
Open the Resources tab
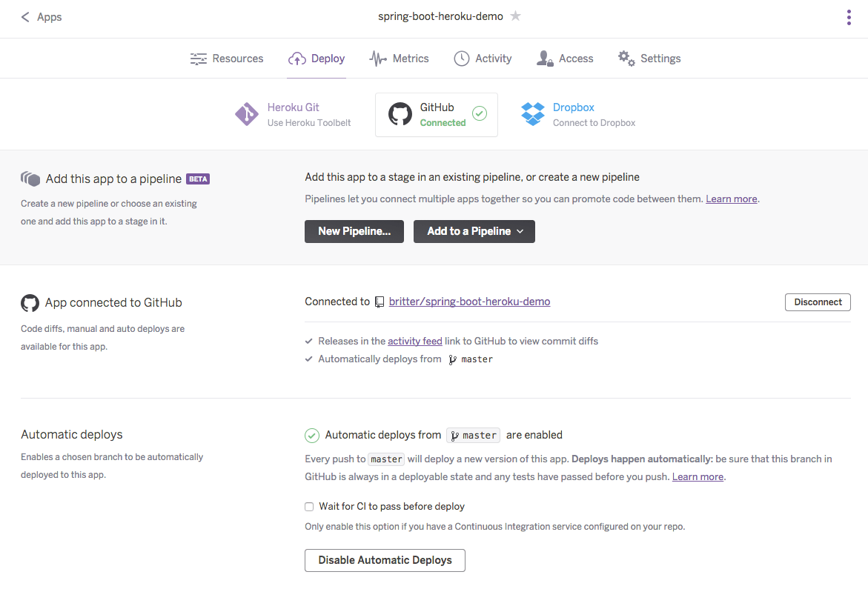pyautogui.click(x=227, y=59)
